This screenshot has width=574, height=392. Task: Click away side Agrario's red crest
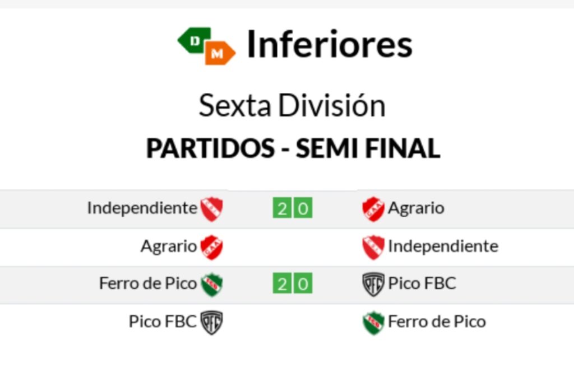pyautogui.click(x=373, y=209)
